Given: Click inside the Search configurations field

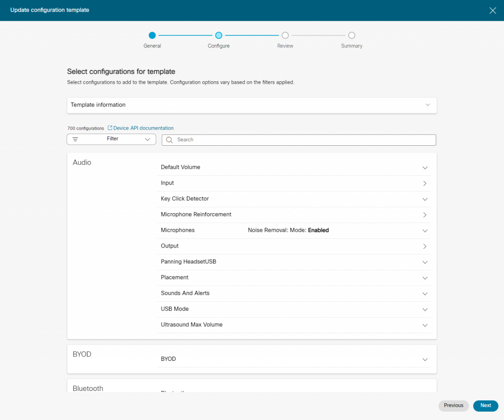Looking at the screenshot, I should point(295,140).
